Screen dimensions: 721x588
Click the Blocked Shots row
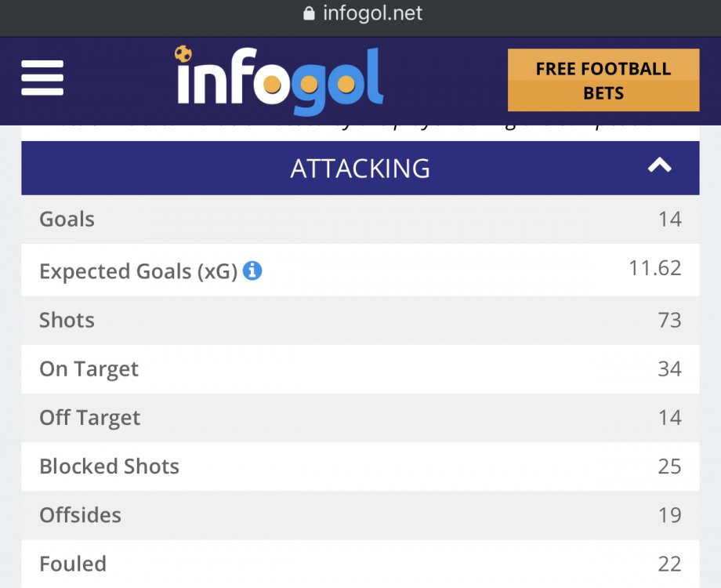(x=360, y=466)
